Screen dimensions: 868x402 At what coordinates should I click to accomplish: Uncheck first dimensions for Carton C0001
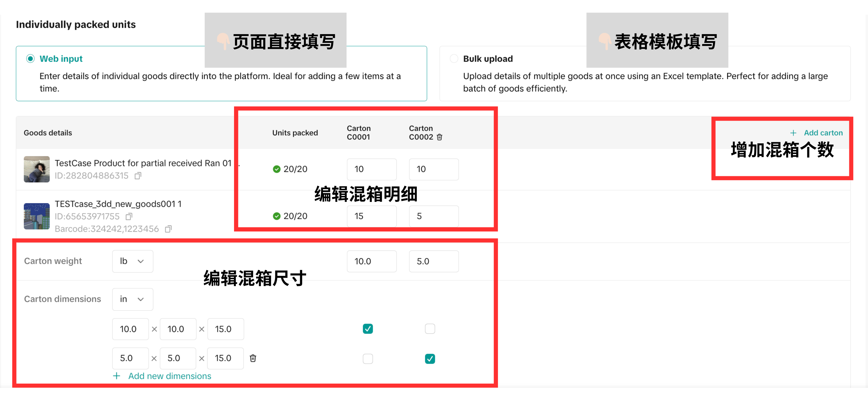(368, 329)
